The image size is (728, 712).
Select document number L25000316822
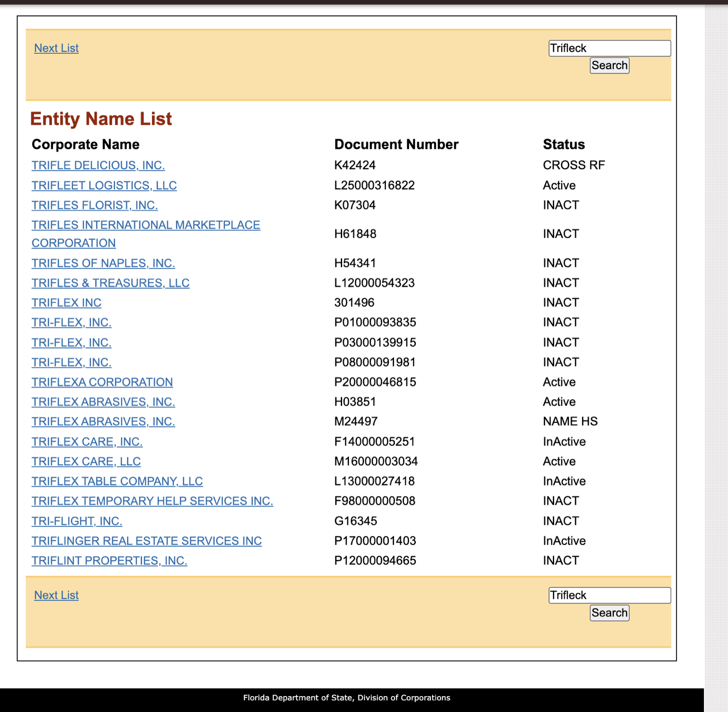pyautogui.click(x=374, y=185)
